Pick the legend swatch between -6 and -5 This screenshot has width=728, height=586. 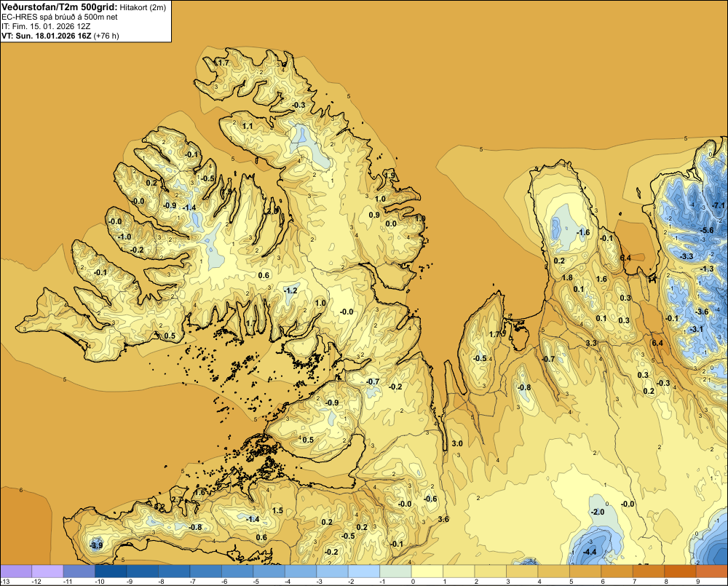237,571
